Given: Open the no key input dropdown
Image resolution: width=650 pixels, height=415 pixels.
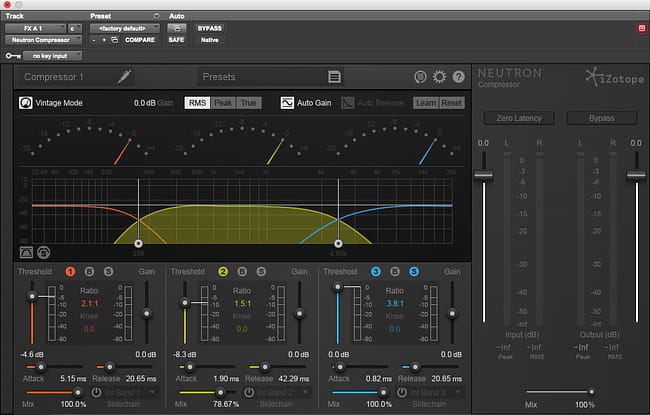Looking at the screenshot, I should pos(52,56).
